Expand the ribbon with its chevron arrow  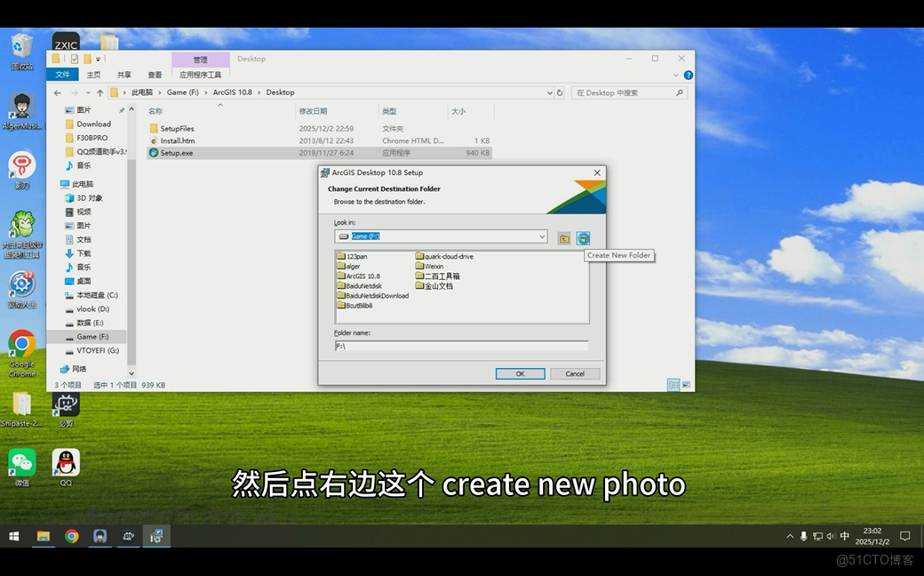pos(676,74)
